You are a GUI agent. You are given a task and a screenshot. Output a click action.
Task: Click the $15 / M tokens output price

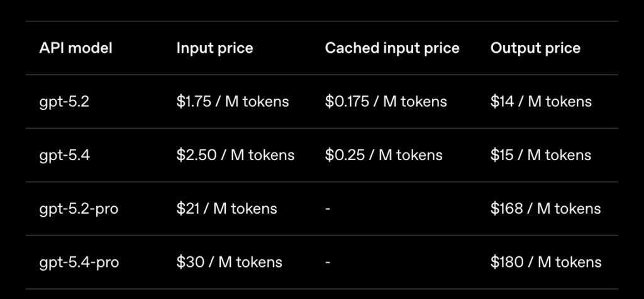coord(541,155)
